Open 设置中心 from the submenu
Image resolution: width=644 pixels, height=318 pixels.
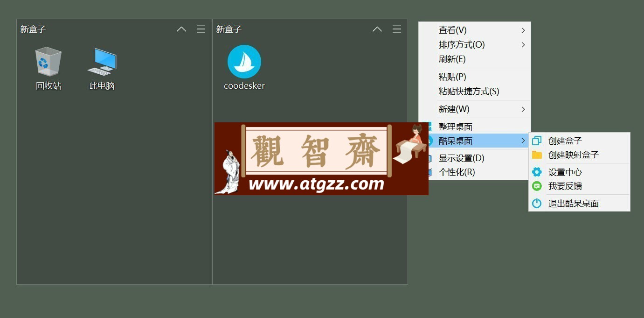pos(579,172)
